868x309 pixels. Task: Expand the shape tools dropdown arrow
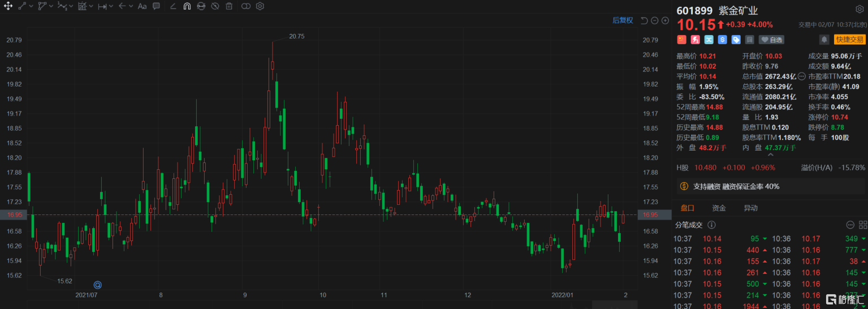[51, 6]
